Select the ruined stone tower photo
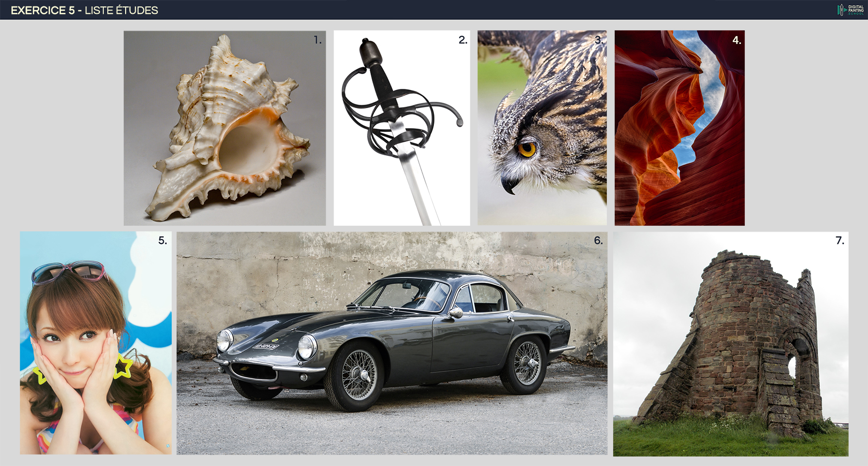The height and width of the screenshot is (466, 868). point(730,344)
